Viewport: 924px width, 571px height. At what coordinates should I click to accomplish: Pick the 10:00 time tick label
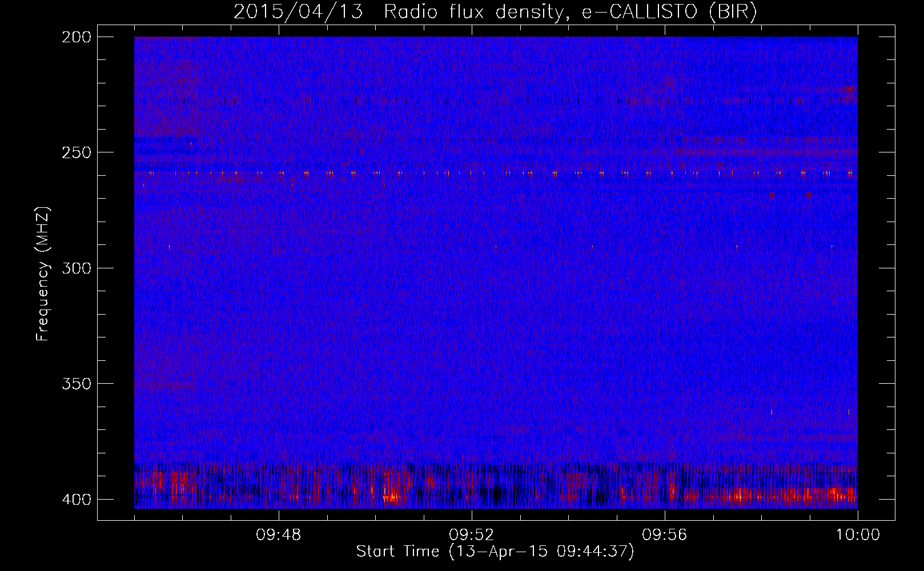pyautogui.click(x=858, y=535)
